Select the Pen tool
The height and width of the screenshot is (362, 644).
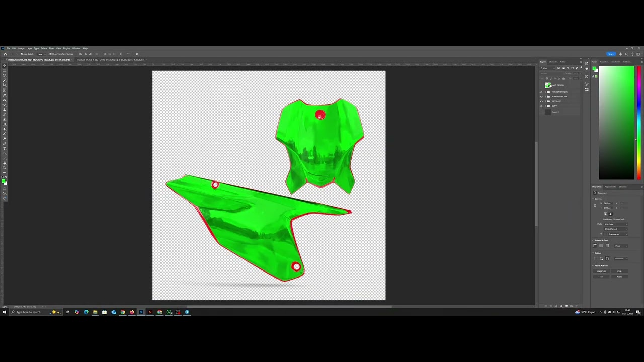tap(4, 144)
